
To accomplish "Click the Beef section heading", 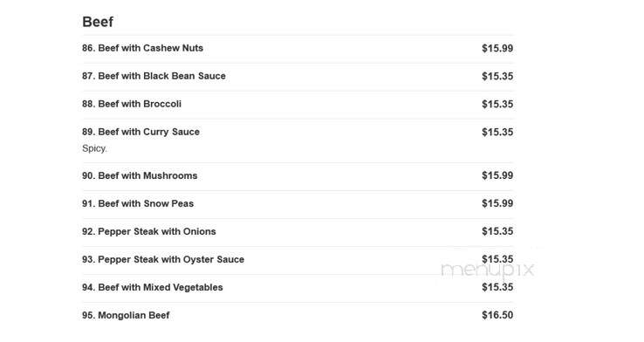I will click(x=98, y=21).
